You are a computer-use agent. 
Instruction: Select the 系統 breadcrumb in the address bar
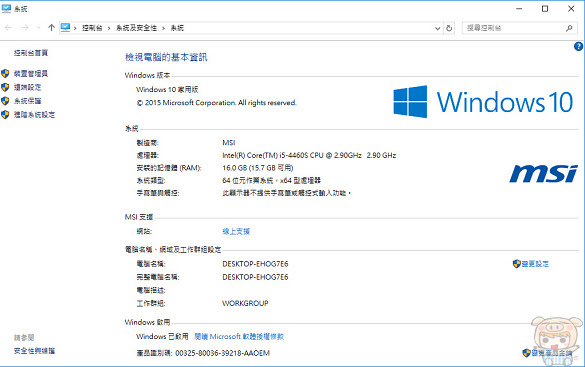[x=177, y=28]
